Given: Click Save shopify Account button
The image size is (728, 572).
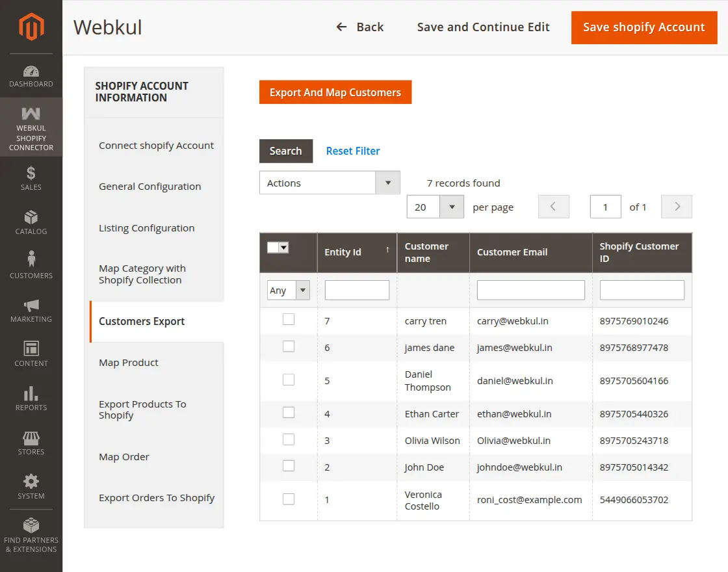Looking at the screenshot, I should (644, 27).
